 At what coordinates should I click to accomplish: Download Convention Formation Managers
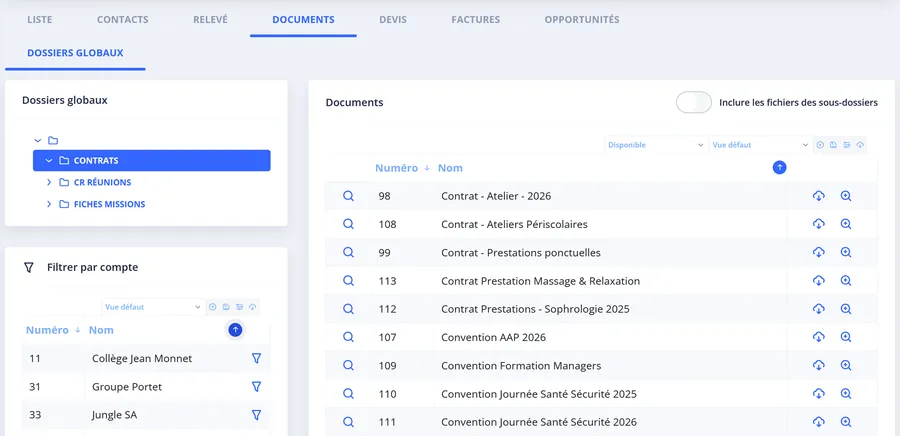point(818,365)
